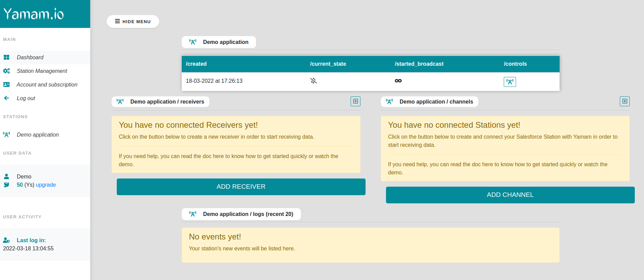Expand the receivers section with plus icon
This screenshot has width=644, height=280.
[355, 101]
